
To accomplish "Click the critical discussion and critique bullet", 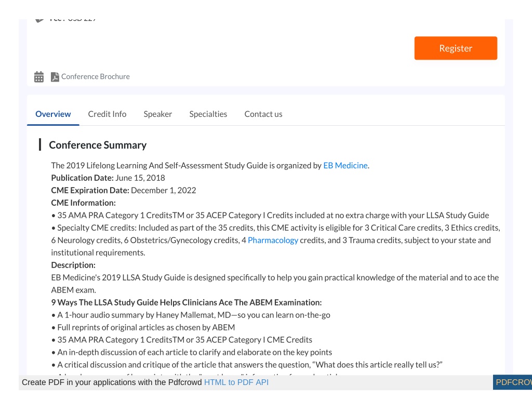I will click(x=247, y=365).
